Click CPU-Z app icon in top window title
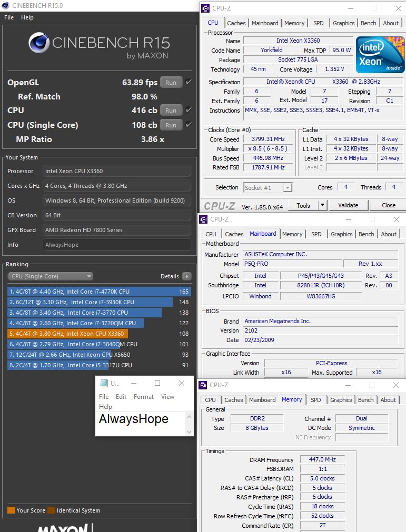This screenshot has height=532, width=406. coord(205,8)
